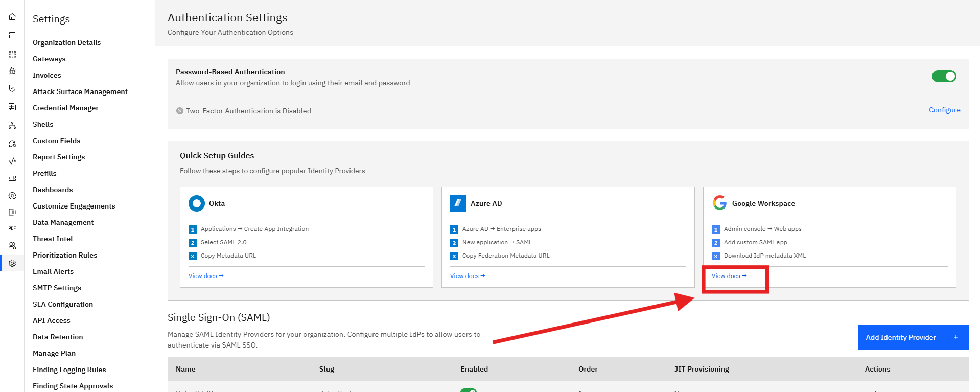Open the network hierarchy icon
Image resolution: width=980 pixels, height=392 pixels.
[12, 125]
